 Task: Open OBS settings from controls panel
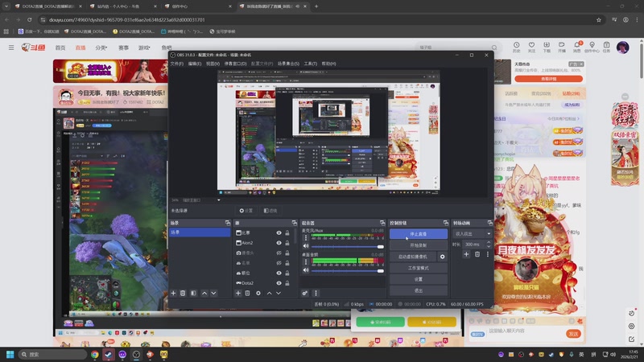tap(418, 279)
